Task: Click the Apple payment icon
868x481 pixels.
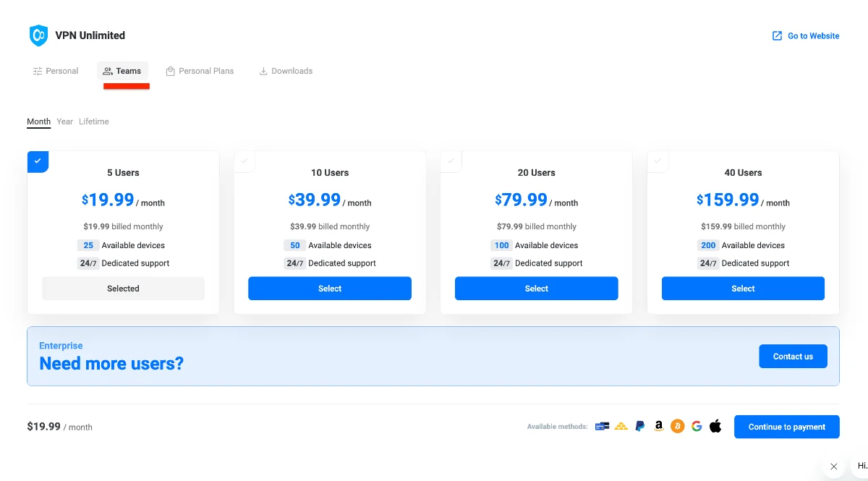Action: [x=715, y=427]
